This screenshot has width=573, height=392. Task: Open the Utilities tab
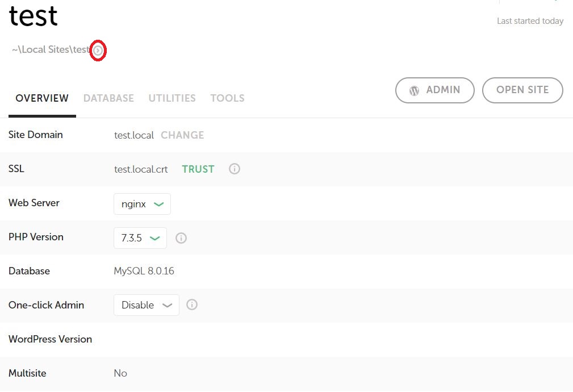click(x=172, y=98)
